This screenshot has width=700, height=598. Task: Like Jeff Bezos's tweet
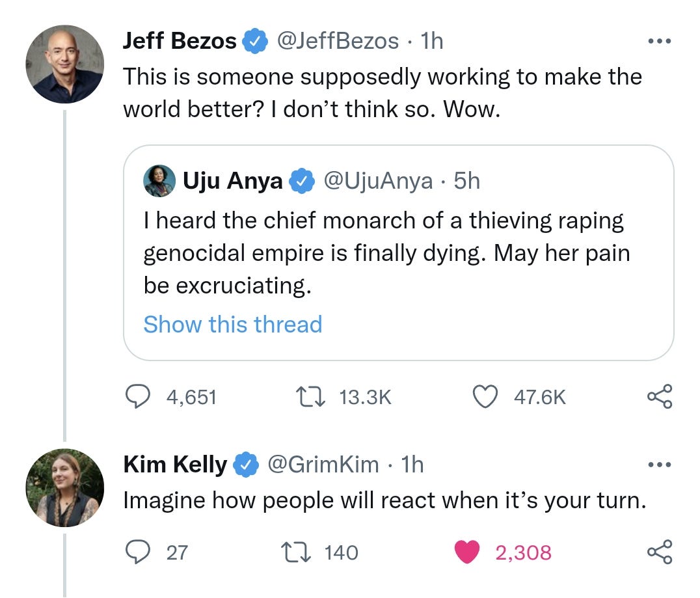coord(485,396)
